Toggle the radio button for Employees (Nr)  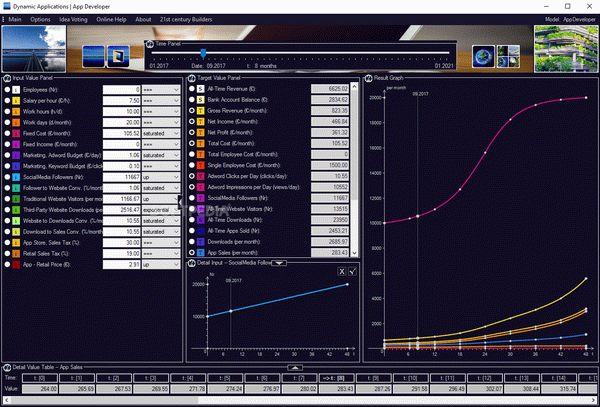coord(7,90)
